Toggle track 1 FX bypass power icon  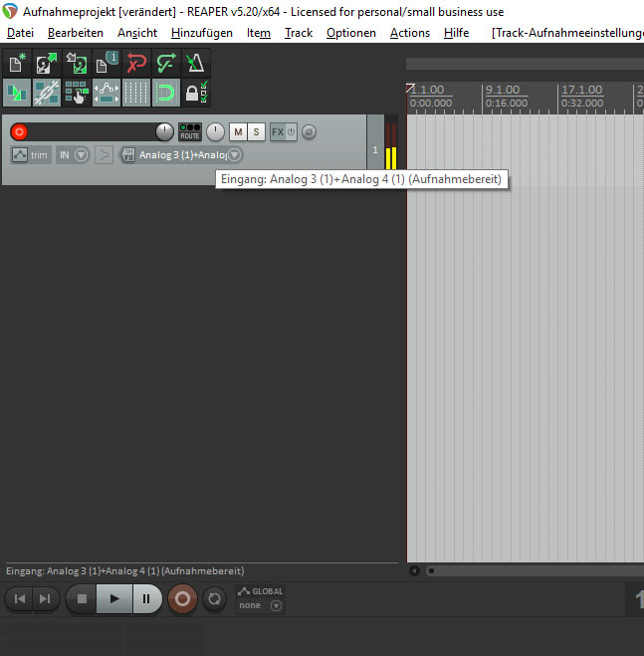[292, 132]
